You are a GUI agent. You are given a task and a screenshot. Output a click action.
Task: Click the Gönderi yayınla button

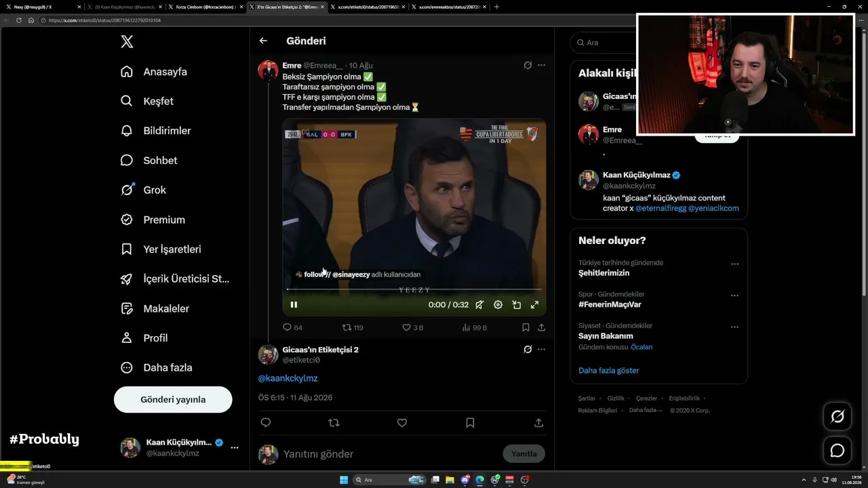[x=173, y=400]
